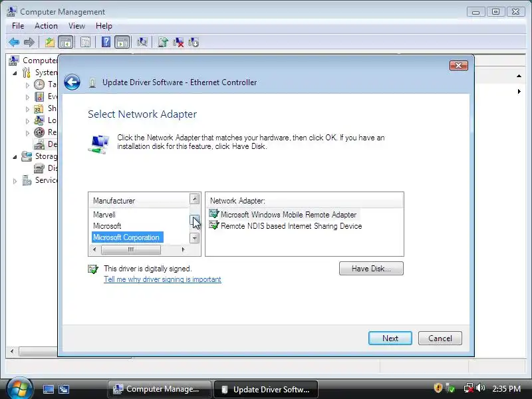Image resolution: width=532 pixels, height=399 pixels.
Task: Select Microsoft Corporation in Manufacturer list
Action: pyautogui.click(x=128, y=237)
